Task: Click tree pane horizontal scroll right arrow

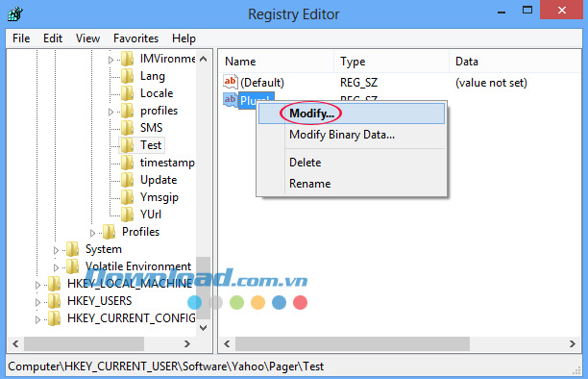Action: (187, 343)
